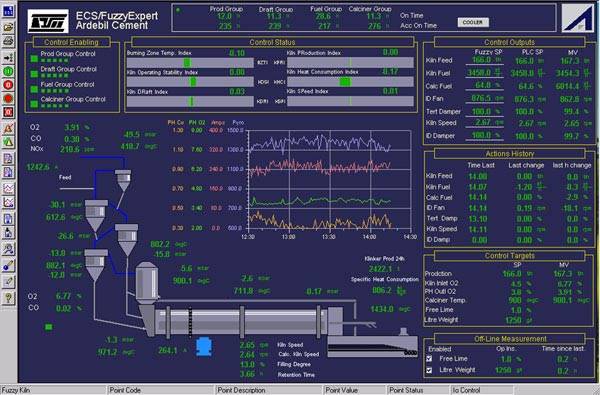
Task: Click the green circle '1' start icon
Action: click(8, 71)
